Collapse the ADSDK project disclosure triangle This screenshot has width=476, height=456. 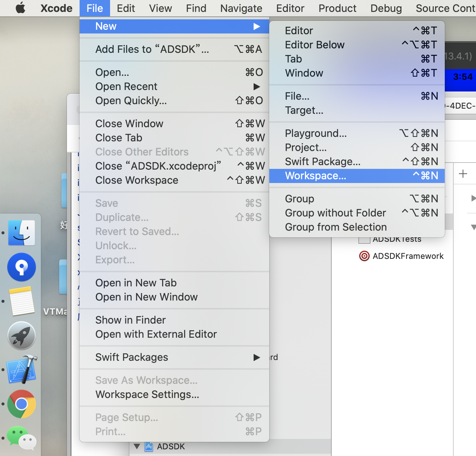tap(137, 446)
